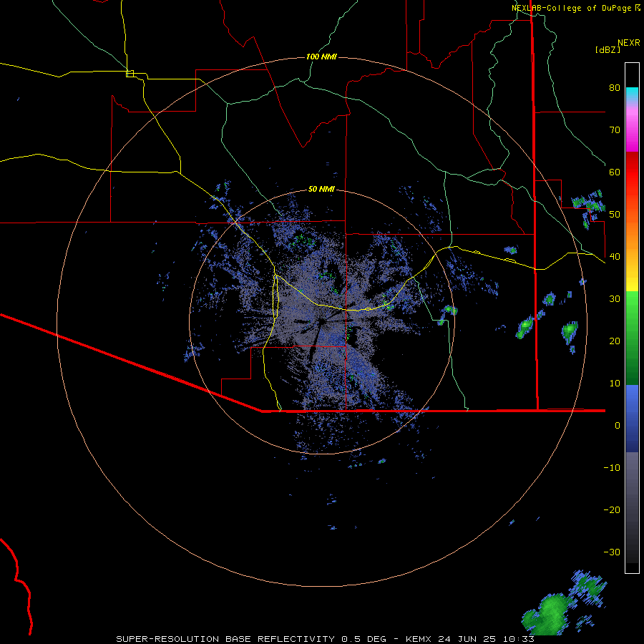Click the NEXLAB-College of DuPage watermark text
This screenshot has height=644, width=644.
tap(571, 8)
